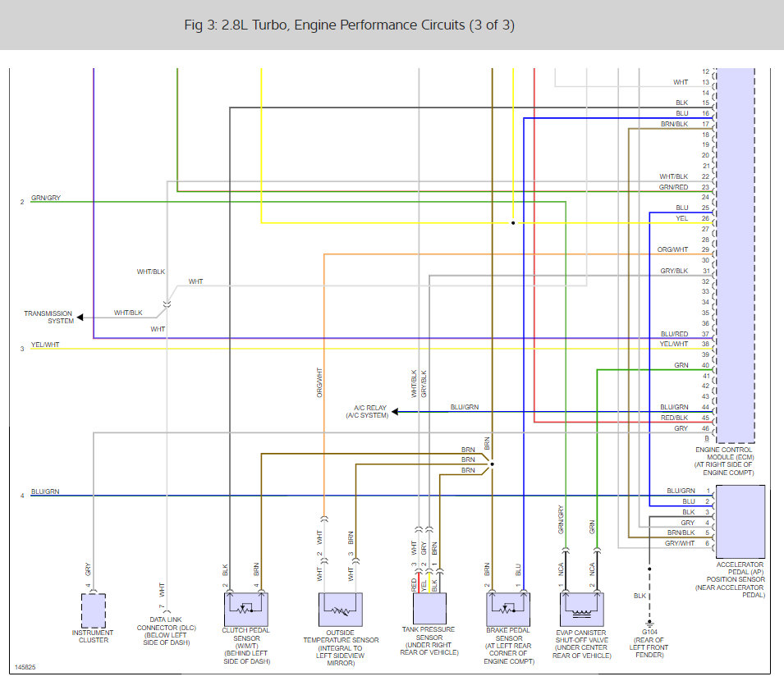
Task: Click the CLUTCH PEDAL SENSOR caption
Action: click(x=246, y=646)
